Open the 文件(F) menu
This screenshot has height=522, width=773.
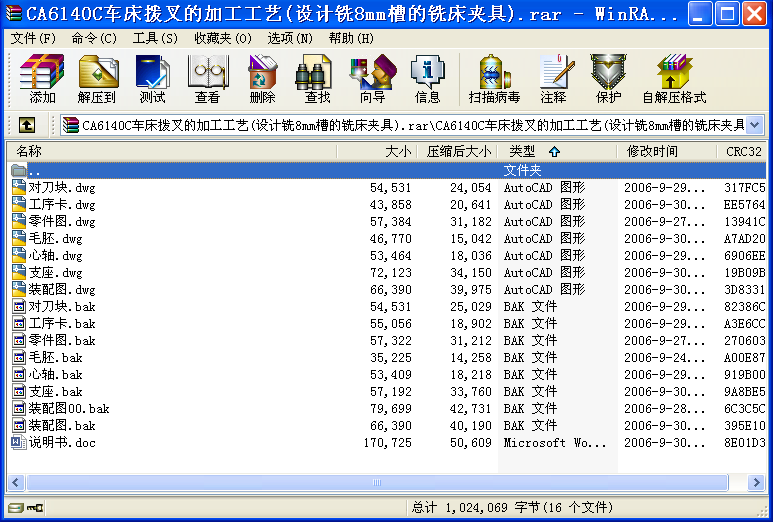click(33, 38)
